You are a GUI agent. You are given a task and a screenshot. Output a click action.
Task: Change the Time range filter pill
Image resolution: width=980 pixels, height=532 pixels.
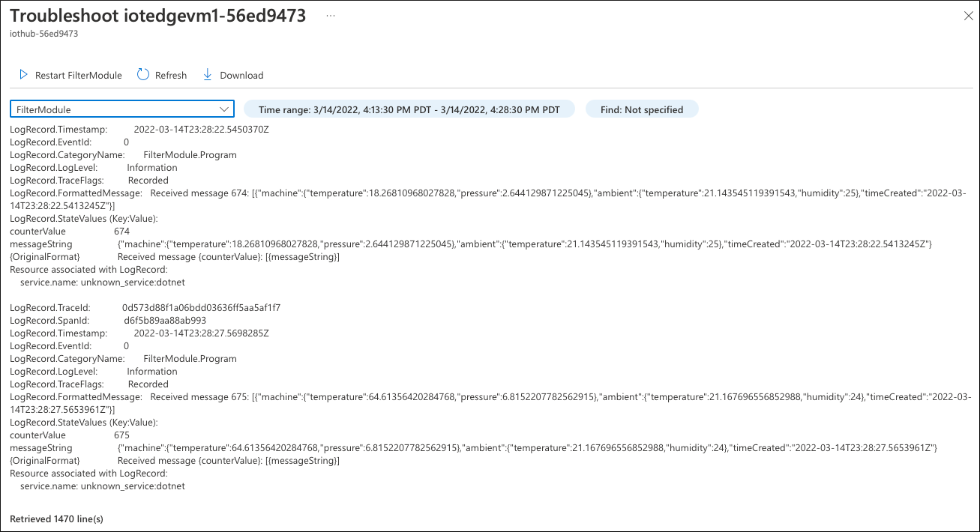pos(409,109)
